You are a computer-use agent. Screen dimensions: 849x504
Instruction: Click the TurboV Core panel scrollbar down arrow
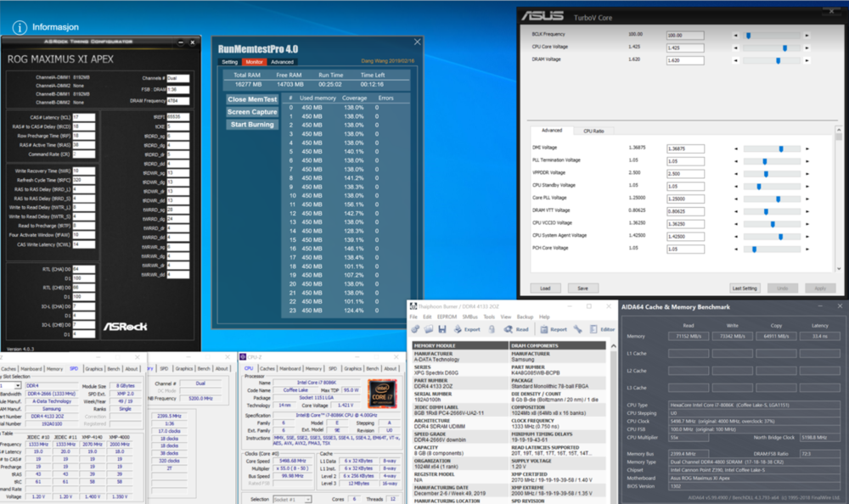tap(839, 268)
